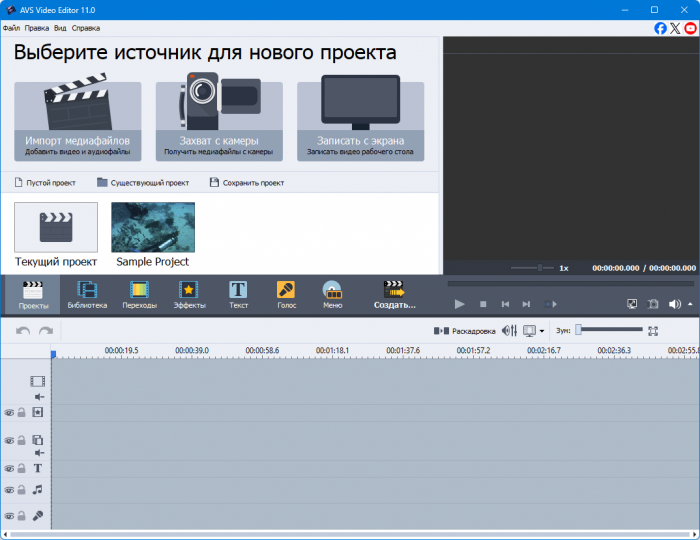Screen dimensions: 700x540
Task: Open the Вид menu
Action: 60,28
